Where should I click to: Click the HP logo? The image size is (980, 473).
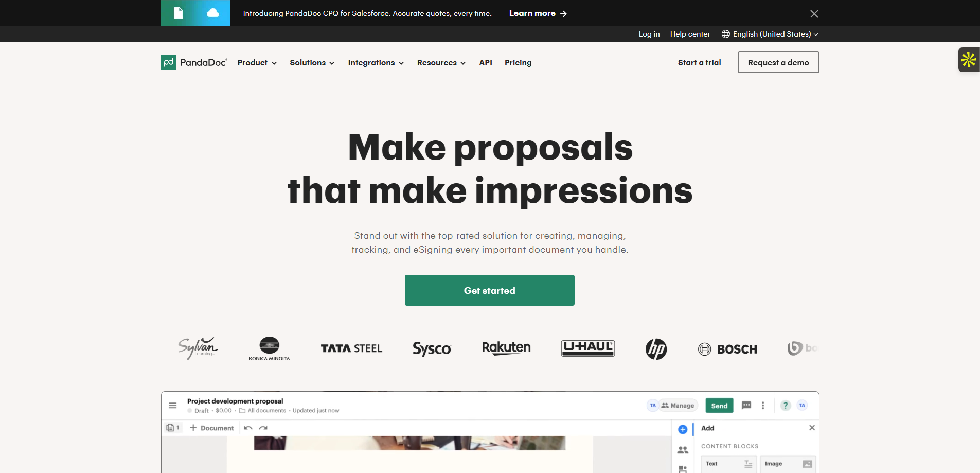click(x=656, y=349)
